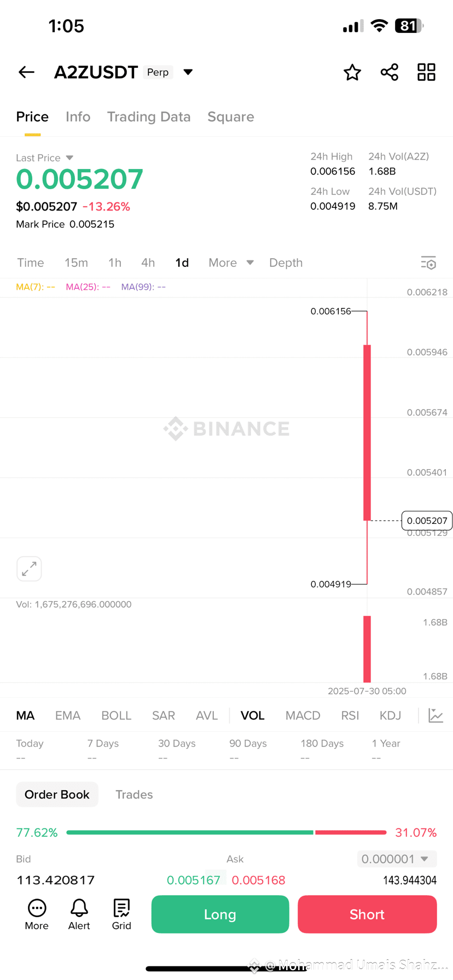Tap the More ellipsis icon at bottom
The width and height of the screenshot is (453, 980).
[x=37, y=914]
